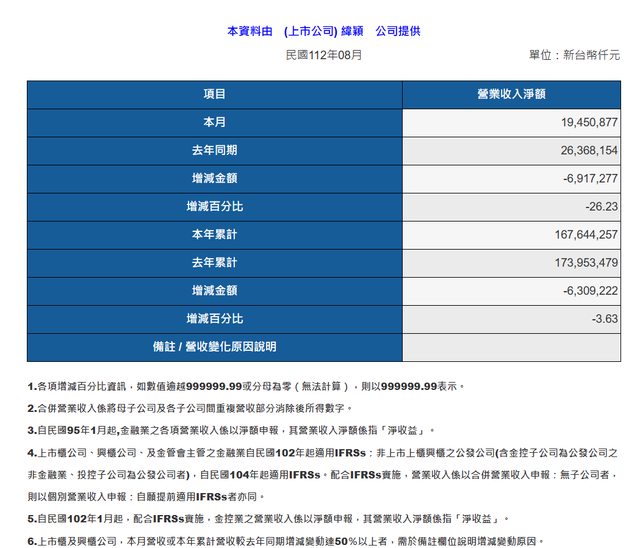Click the -3.63 percentage value

pyautogui.click(x=604, y=319)
